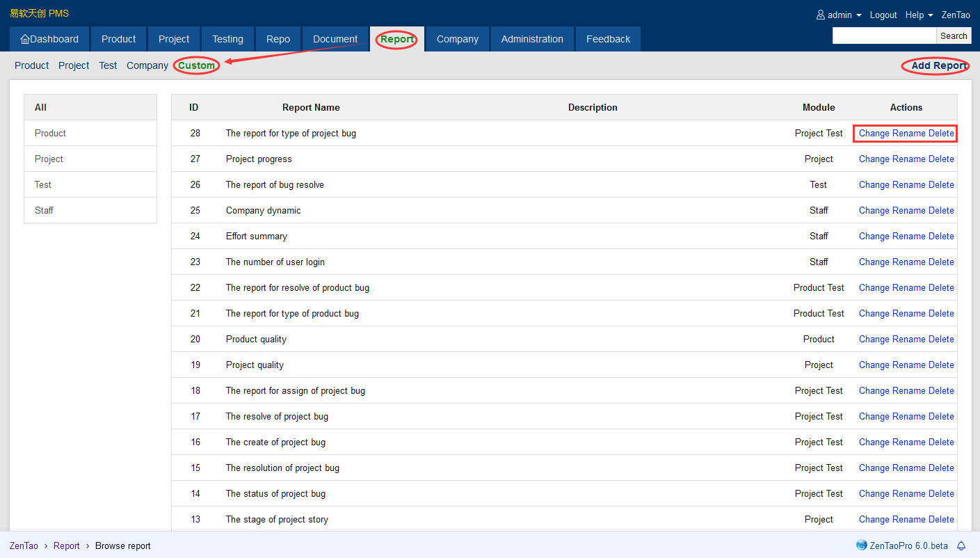Click the ZenTaoPro globe logo icon
Viewport: 980px width, 558px height.
tap(862, 545)
